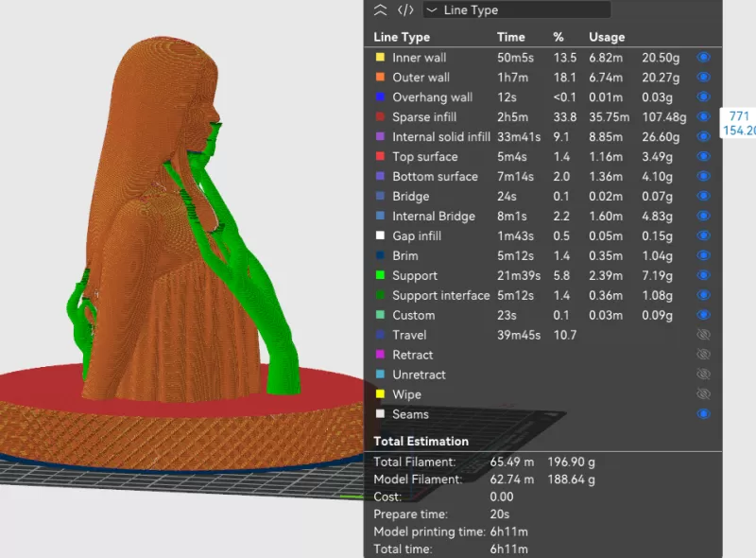
Task: Show the Travel moves
Action: [x=701, y=335]
